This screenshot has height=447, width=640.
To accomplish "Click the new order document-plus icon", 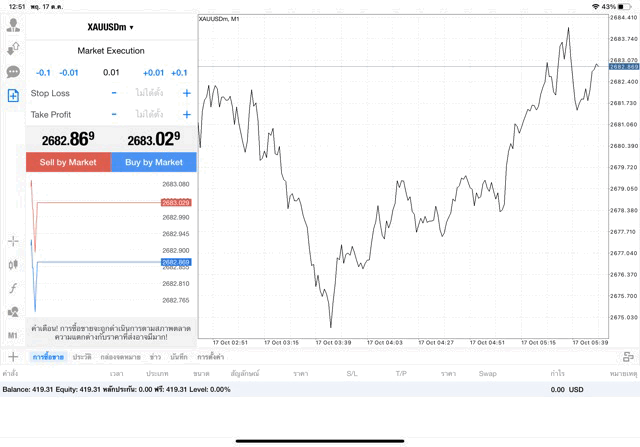I will [13, 96].
